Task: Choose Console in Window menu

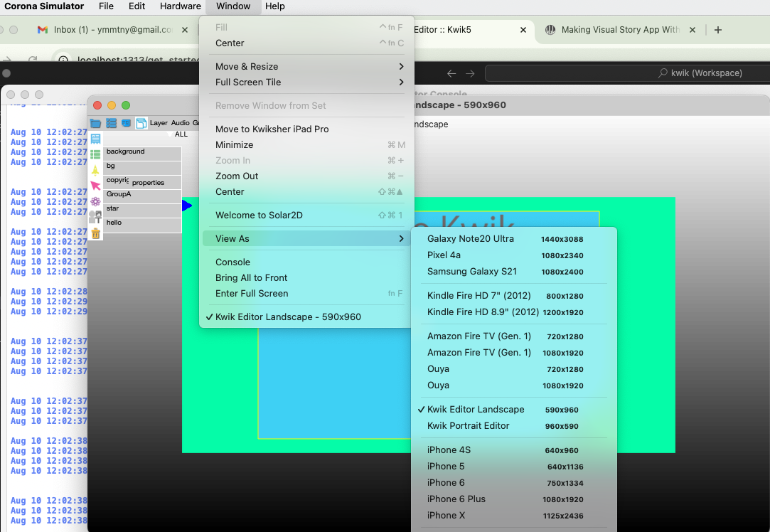Action: coord(307,262)
